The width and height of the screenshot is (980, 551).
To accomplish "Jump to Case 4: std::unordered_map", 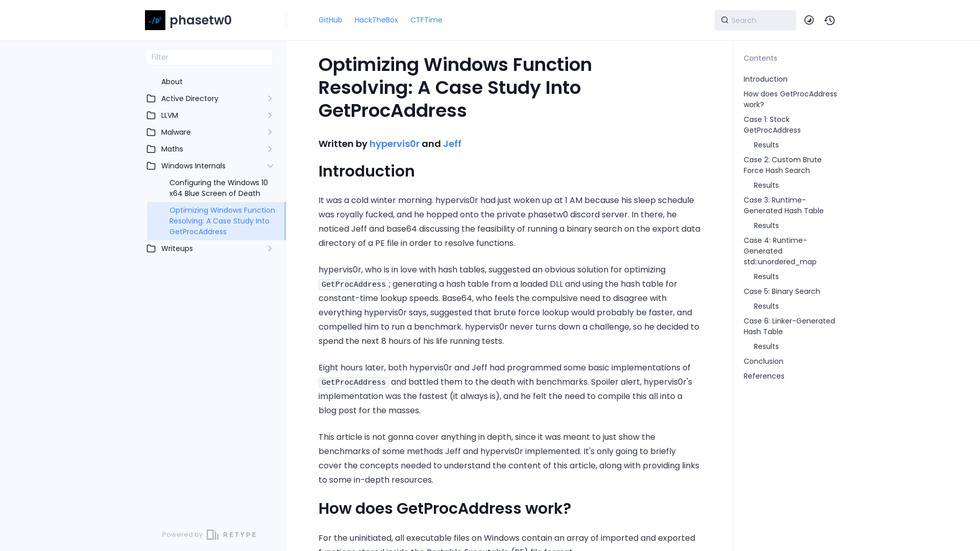I will click(780, 251).
